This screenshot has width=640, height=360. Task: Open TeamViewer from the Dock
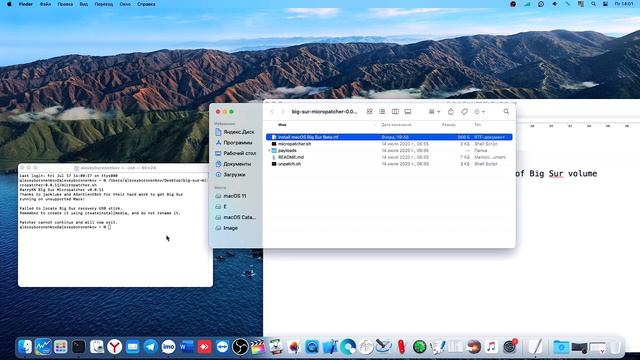click(x=222, y=347)
